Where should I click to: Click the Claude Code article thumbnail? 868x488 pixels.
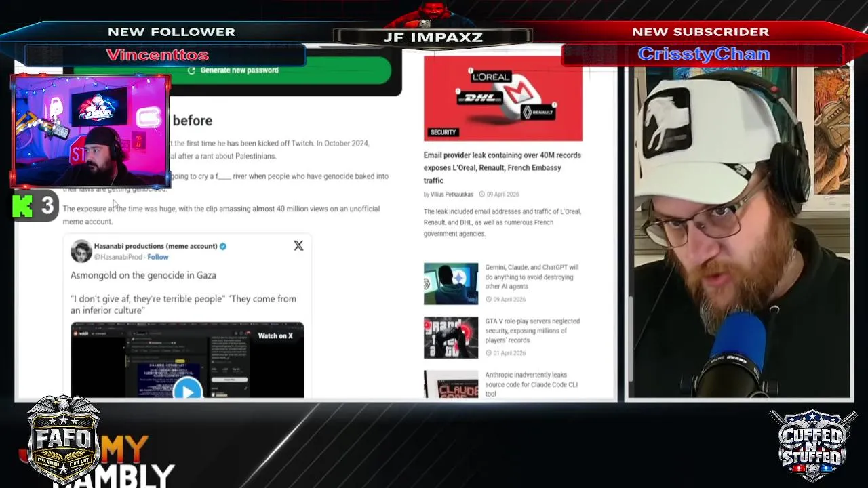(451, 384)
